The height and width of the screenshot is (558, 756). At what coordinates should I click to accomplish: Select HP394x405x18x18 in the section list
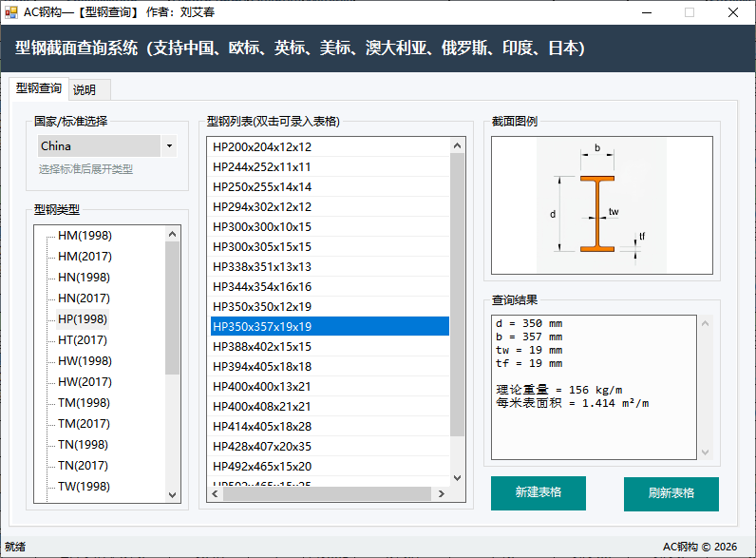click(x=330, y=366)
